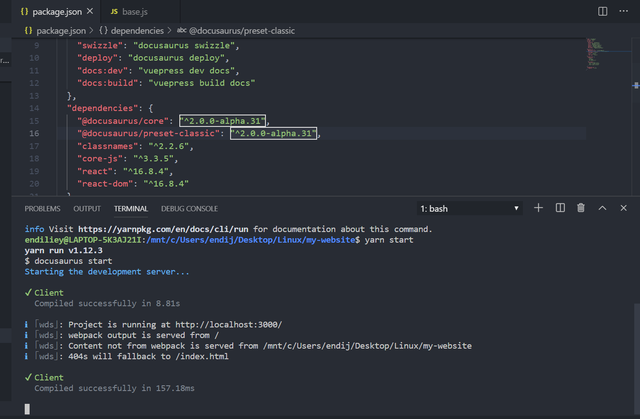The width and height of the screenshot is (640, 419).
Task: Click the /mnt/c/Users/endij/Desktop/Linux/my-website path in wds output
Action: (x=367, y=346)
